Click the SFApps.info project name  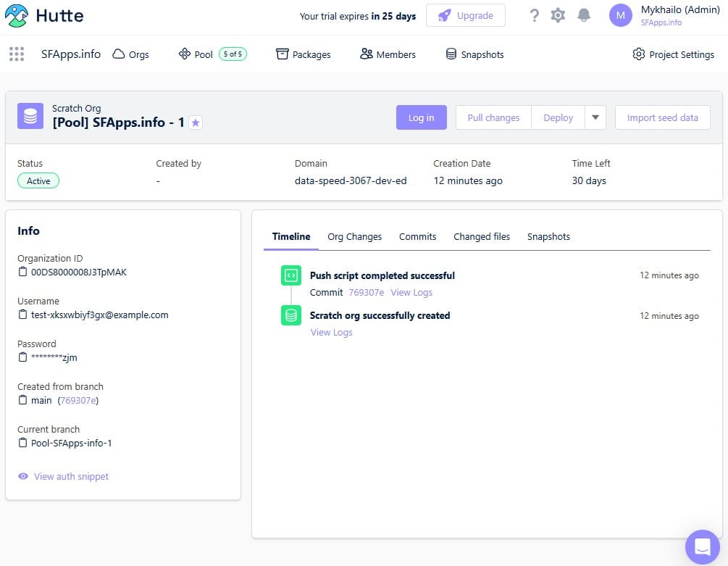coord(70,54)
